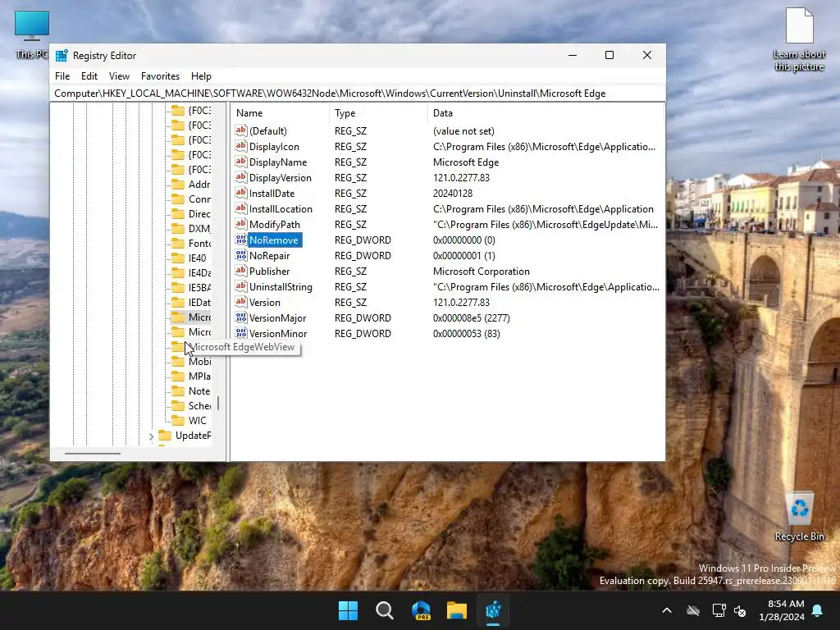
Task: Click the ModifyPath string value icon
Action: pyautogui.click(x=241, y=223)
